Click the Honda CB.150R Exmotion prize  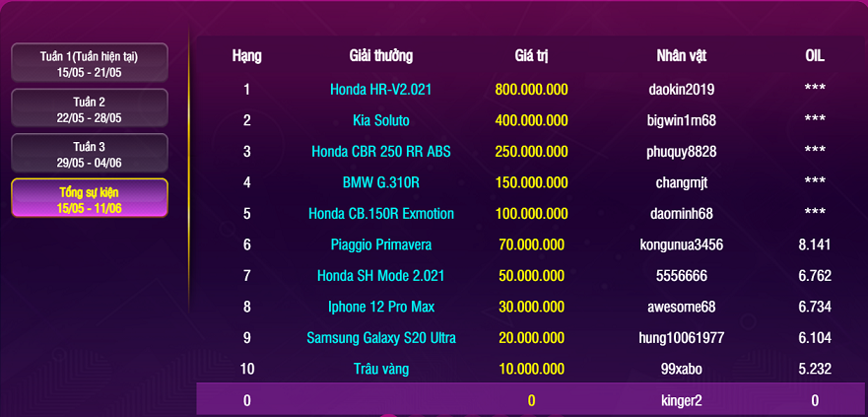coord(380,214)
